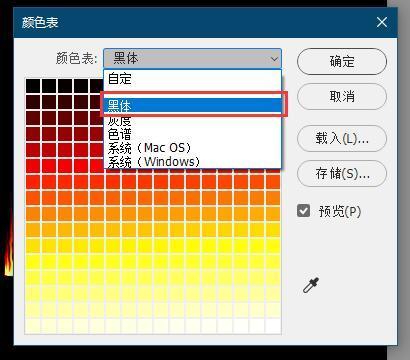
Task: Click the 存储(S)... button
Action: pyautogui.click(x=342, y=173)
